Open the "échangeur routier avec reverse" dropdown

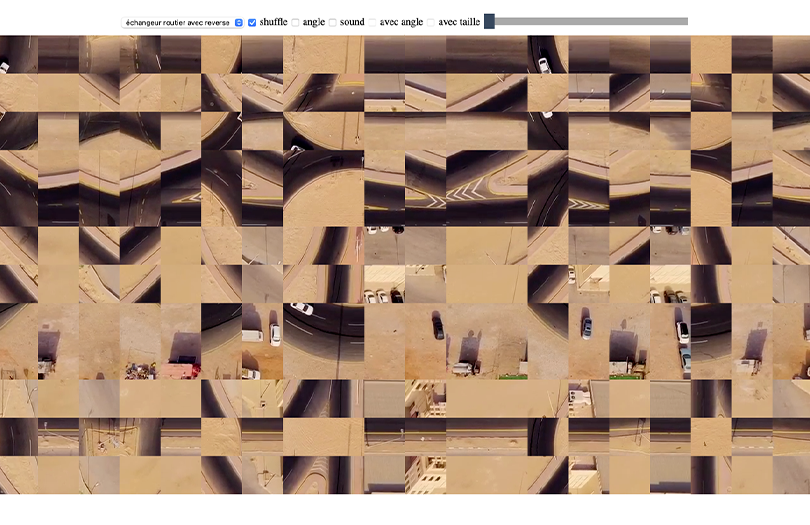(182, 23)
